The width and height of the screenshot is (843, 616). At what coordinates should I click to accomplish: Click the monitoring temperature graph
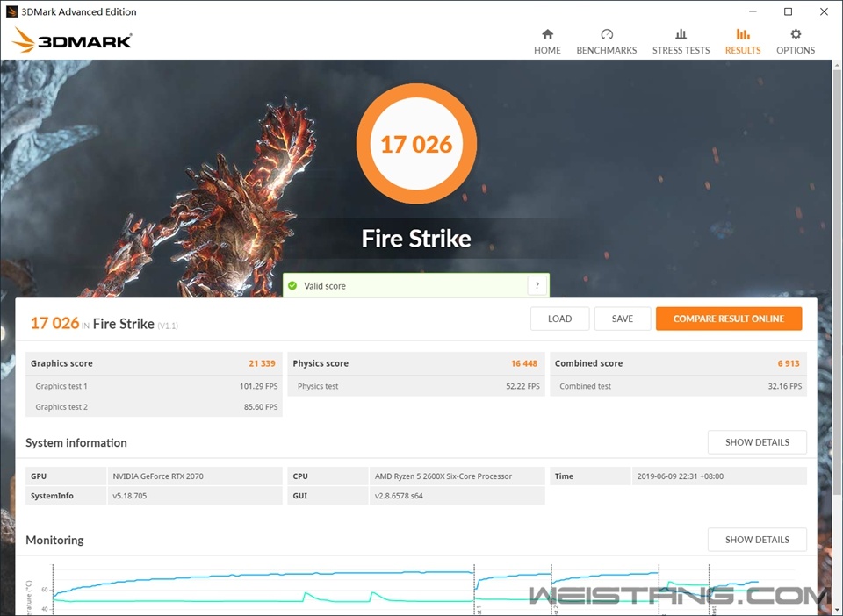click(x=263, y=586)
